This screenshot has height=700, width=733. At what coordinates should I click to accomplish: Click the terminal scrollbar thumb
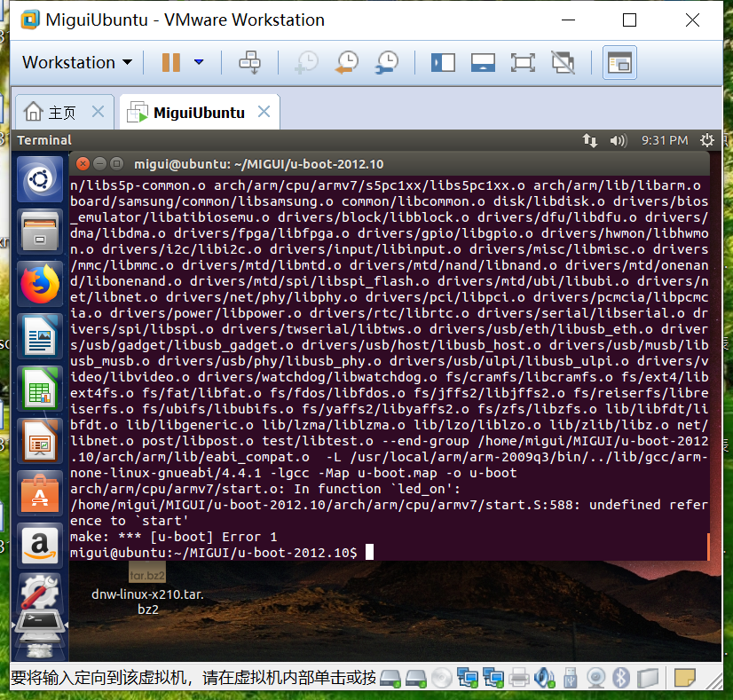pos(708,547)
